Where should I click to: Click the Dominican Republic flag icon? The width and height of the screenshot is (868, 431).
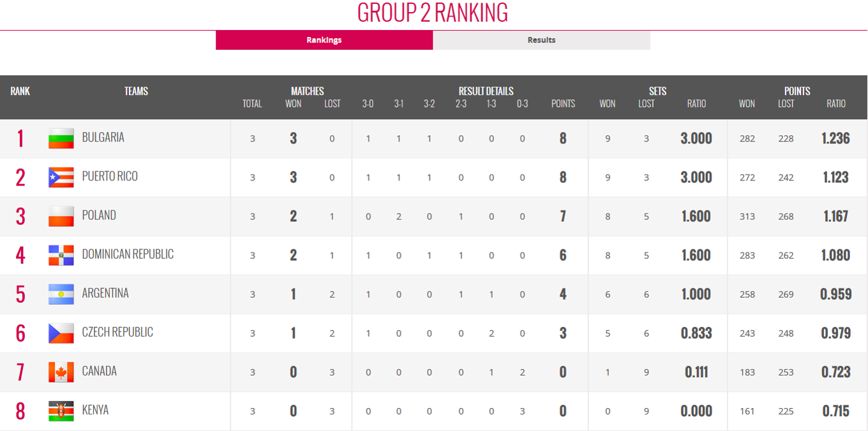(x=61, y=255)
